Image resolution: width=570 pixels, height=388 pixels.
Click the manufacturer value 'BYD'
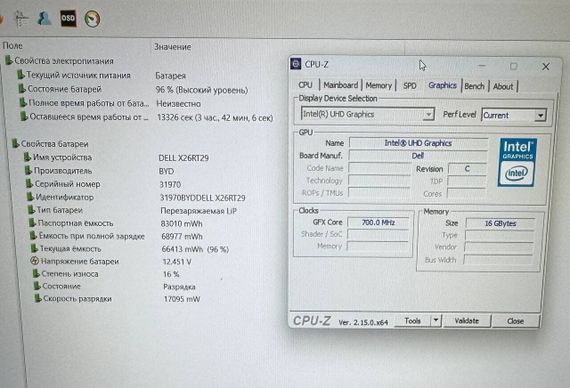pos(166,171)
